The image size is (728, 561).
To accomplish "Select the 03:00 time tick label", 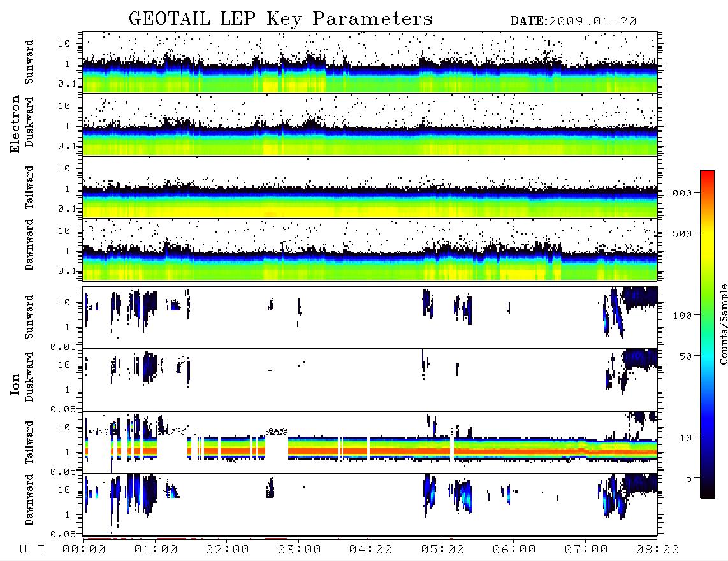I will 299,550.
